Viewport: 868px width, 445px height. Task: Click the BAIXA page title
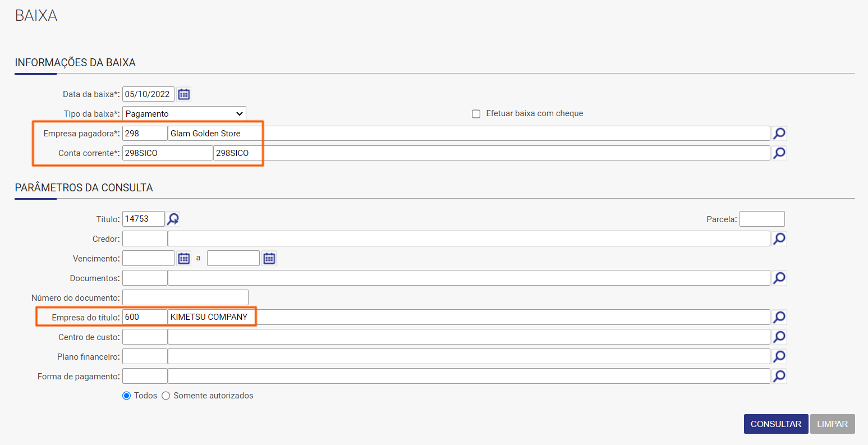click(36, 16)
